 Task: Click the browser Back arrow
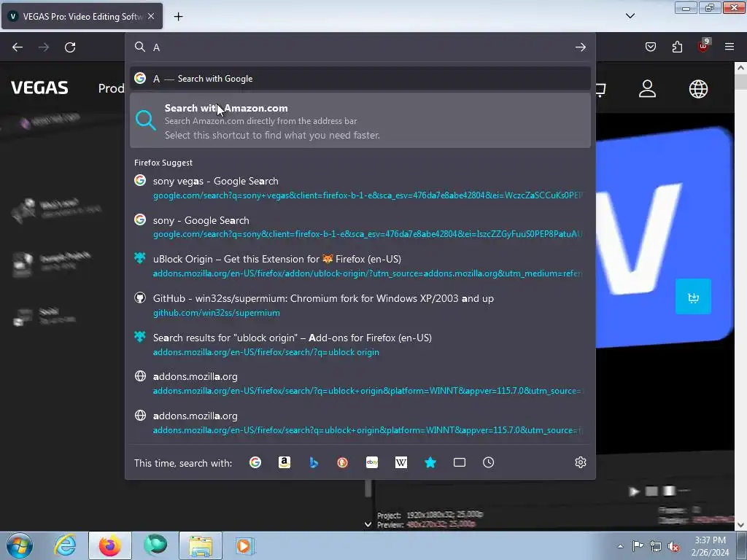(18, 47)
